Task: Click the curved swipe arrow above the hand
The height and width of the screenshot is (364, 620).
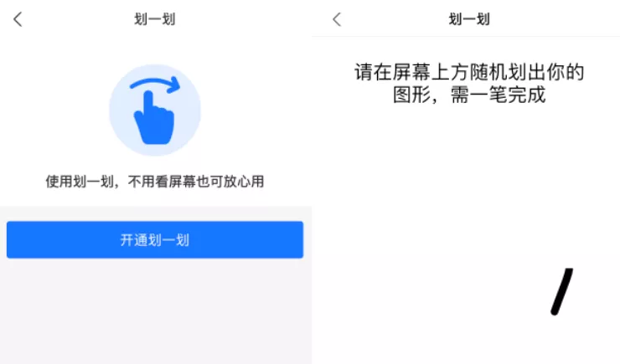Action: tap(155, 84)
